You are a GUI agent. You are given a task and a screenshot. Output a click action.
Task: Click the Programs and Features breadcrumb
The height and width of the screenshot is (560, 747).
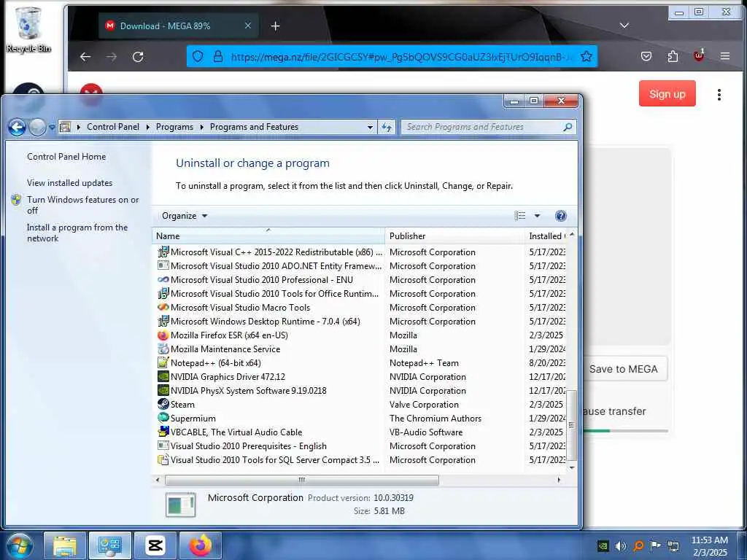[254, 127]
